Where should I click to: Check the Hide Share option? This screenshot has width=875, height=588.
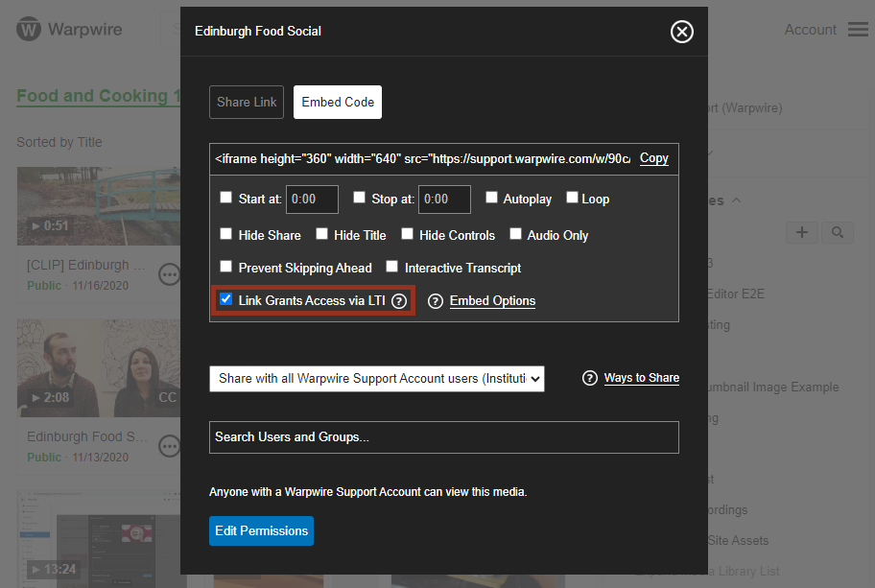coord(226,234)
